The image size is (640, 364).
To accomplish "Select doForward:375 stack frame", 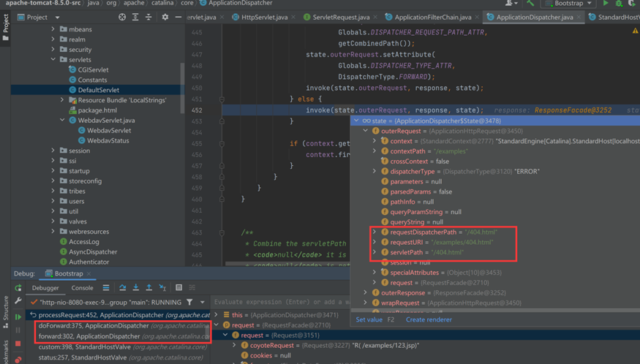I will (124, 326).
